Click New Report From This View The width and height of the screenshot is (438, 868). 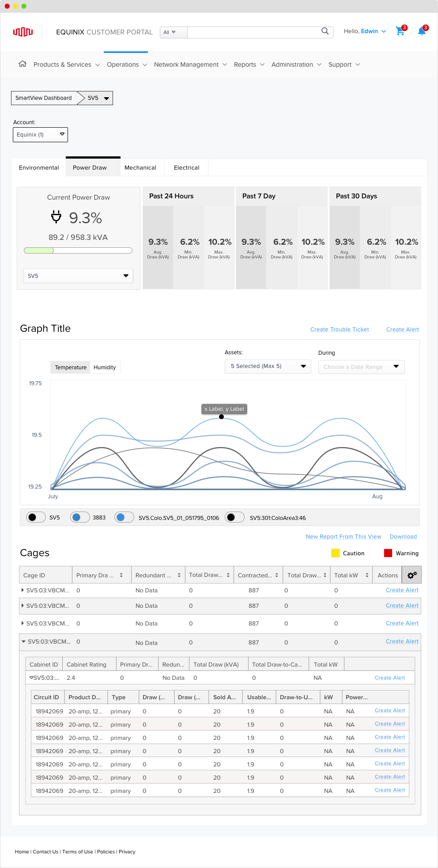tap(344, 537)
